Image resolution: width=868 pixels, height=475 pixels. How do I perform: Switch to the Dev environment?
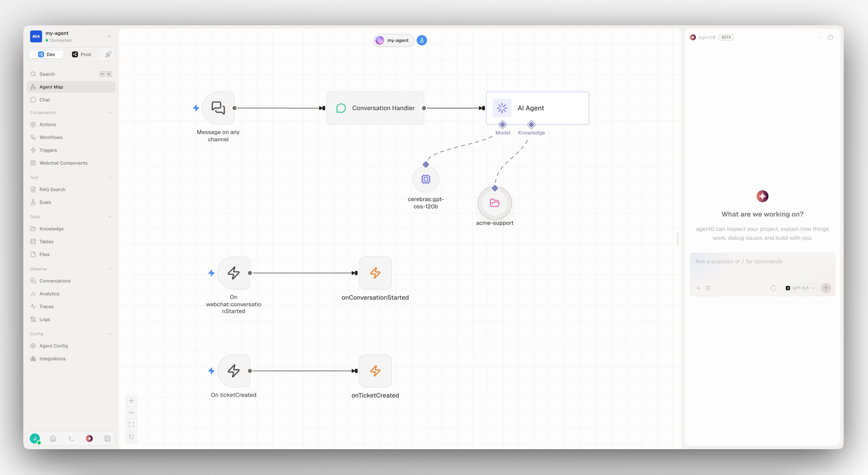coord(47,54)
